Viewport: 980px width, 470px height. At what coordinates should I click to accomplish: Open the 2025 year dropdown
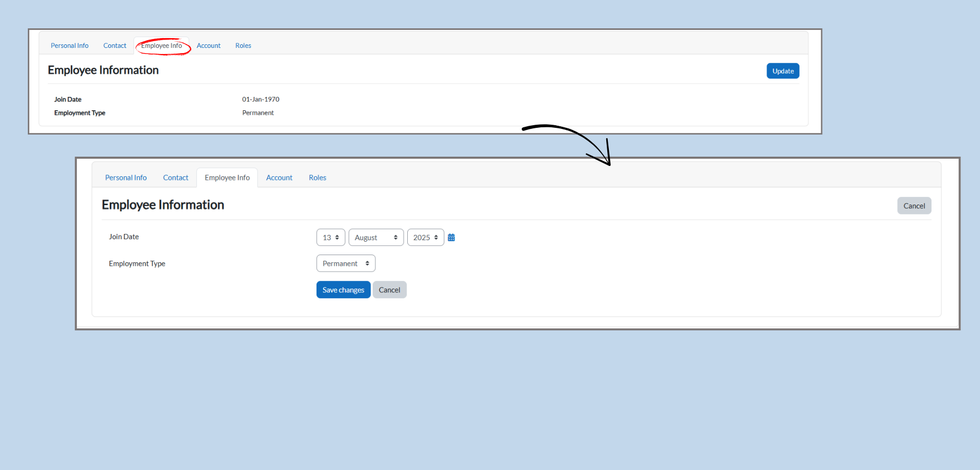tap(425, 238)
